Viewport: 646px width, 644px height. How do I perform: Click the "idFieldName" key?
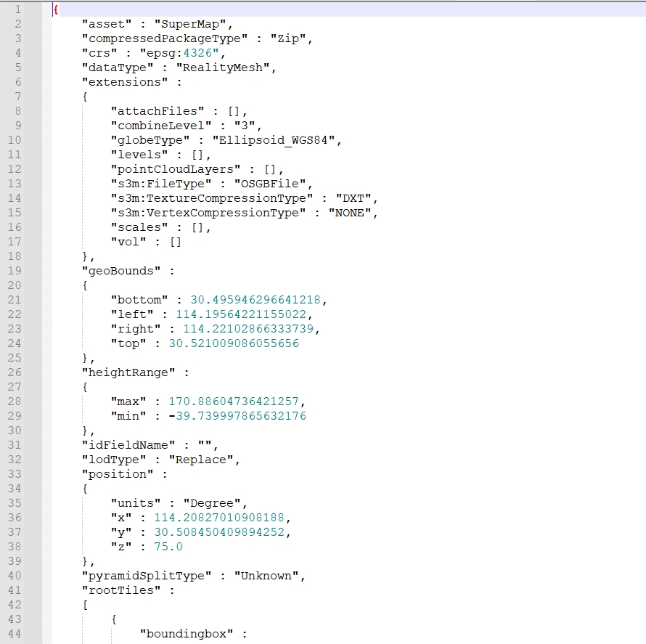pyautogui.click(x=128, y=444)
